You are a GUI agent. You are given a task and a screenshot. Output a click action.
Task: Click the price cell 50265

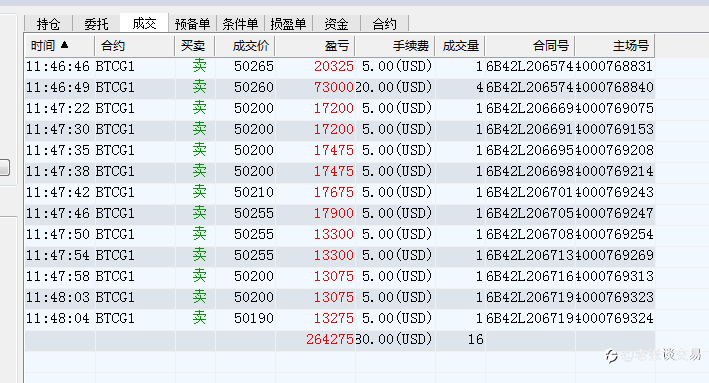(254, 66)
